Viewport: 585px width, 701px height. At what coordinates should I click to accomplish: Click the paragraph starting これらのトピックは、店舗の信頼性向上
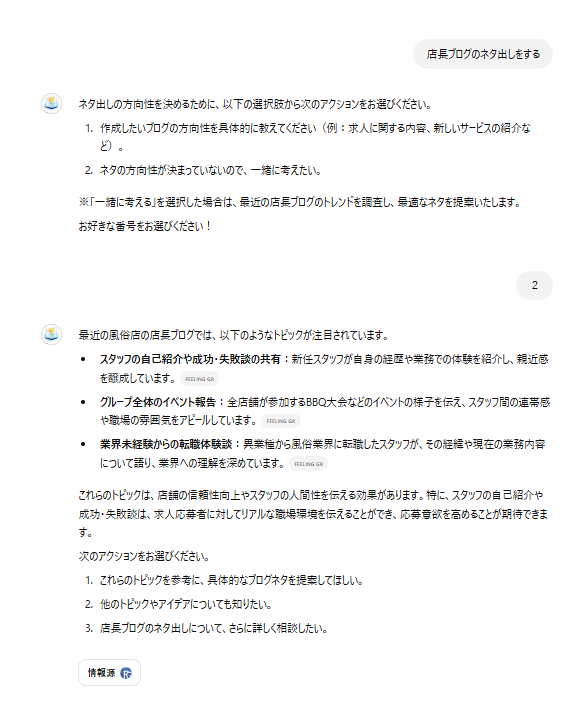coord(313,514)
